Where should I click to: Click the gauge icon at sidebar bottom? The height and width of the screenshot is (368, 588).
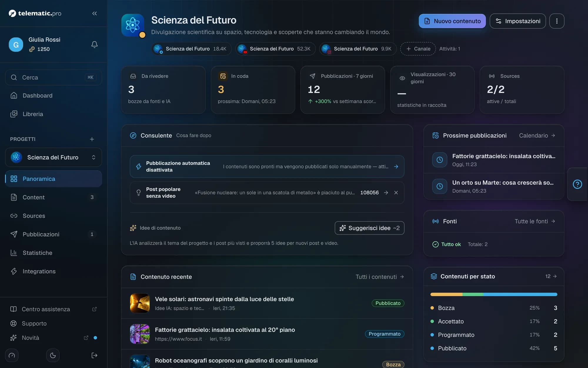pos(12,355)
